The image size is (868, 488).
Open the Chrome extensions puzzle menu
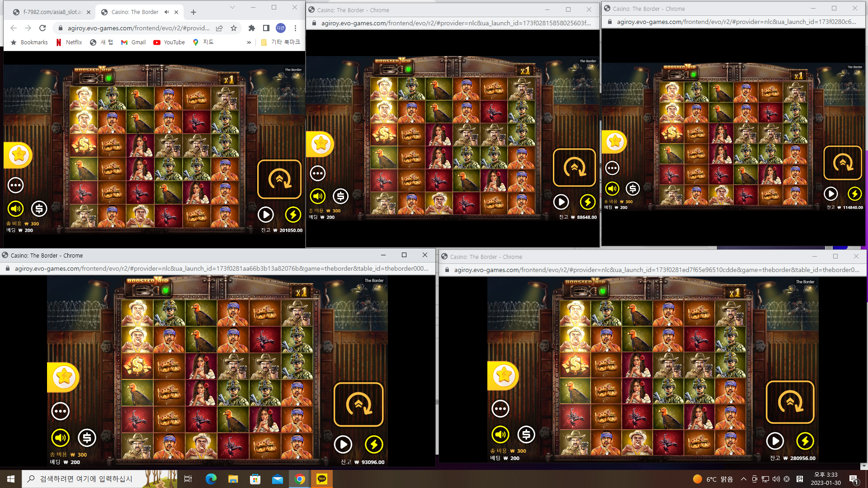(x=252, y=28)
